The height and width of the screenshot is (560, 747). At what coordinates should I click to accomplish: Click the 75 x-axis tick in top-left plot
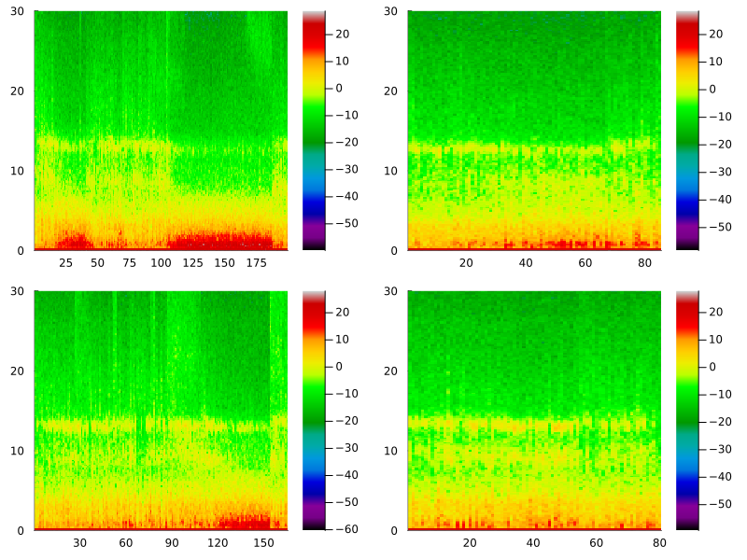[129, 263]
